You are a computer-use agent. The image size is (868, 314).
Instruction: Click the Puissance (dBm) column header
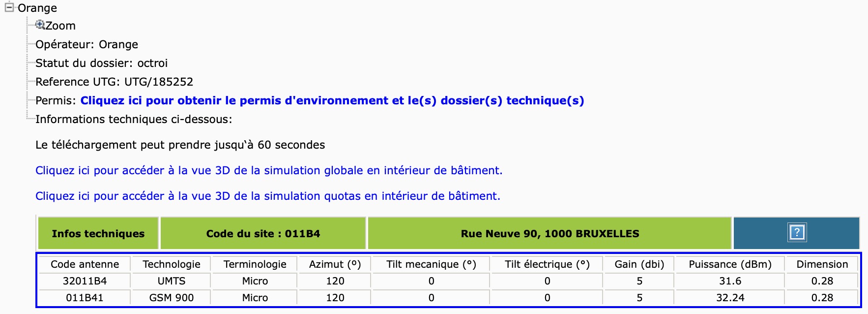coord(730,264)
